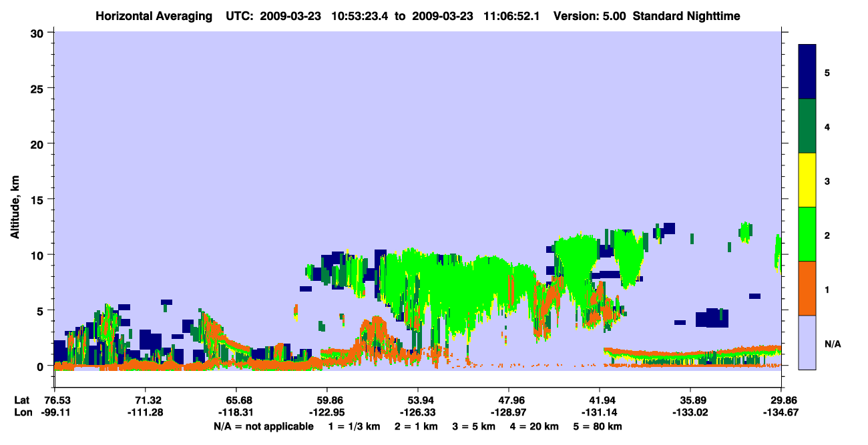Click latitude value 76.53
The image size is (868, 445).
[x=57, y=400]
